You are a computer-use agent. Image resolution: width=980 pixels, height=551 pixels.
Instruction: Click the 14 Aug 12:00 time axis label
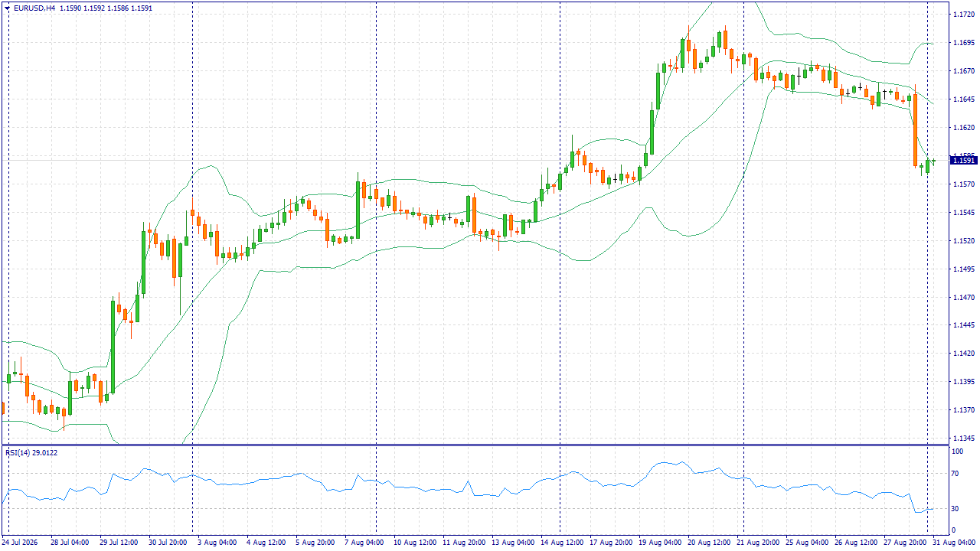pyautogui.click(x=561, y=543)
